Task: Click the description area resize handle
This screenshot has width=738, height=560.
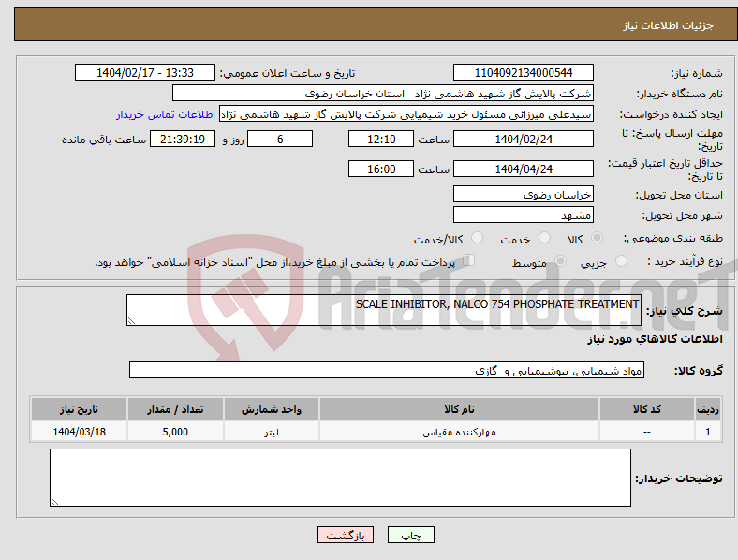Action: 131,321
